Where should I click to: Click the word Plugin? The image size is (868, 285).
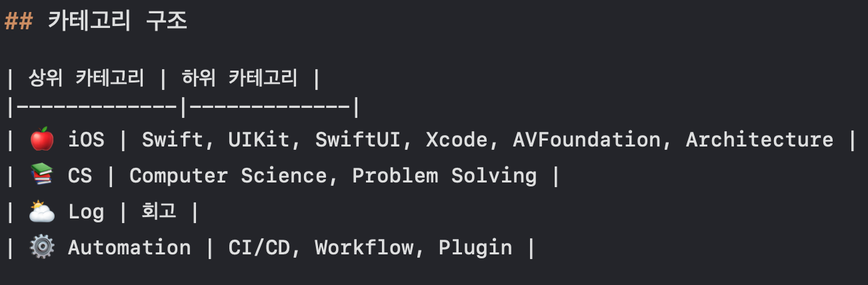(475, 248)
